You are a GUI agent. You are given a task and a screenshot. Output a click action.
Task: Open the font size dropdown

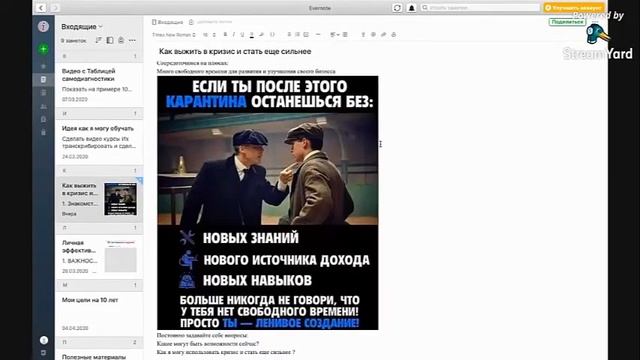(209, 35)
